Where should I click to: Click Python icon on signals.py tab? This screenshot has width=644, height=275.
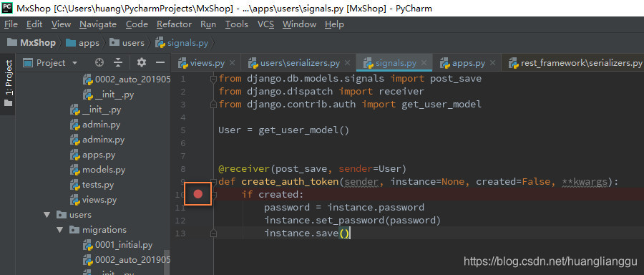click(368, 63)
